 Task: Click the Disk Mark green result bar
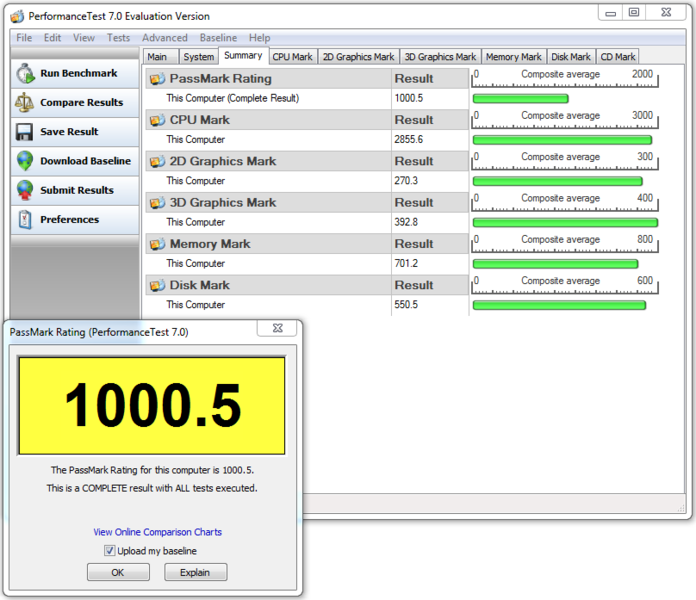point(559,305)
